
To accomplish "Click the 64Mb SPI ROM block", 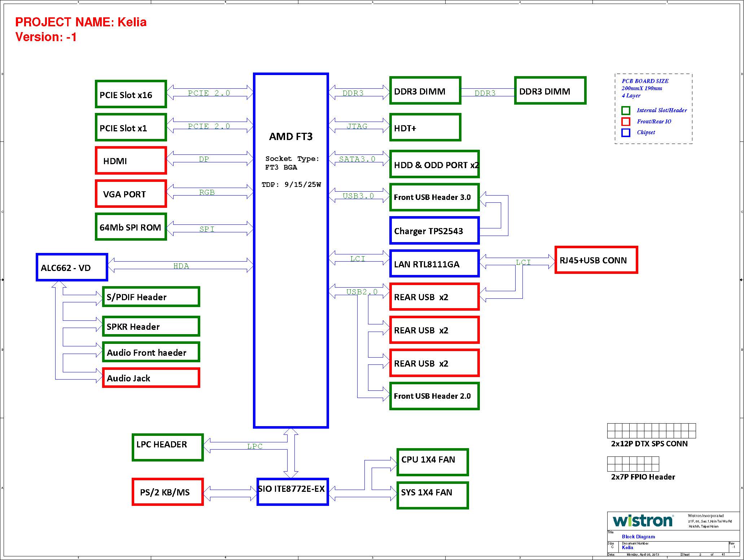I will pyautogui.click(x=131, y=227).
